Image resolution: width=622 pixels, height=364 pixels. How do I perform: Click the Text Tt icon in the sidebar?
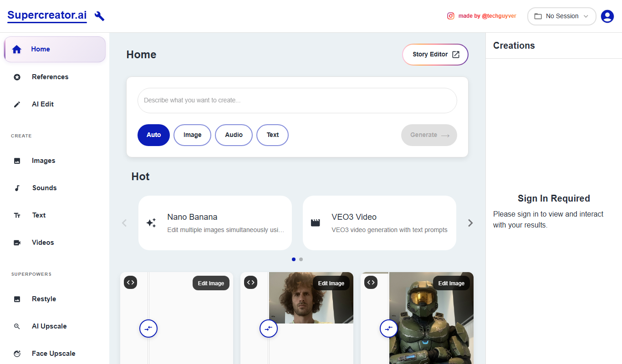pyautogui.click(x=17, y=215)
